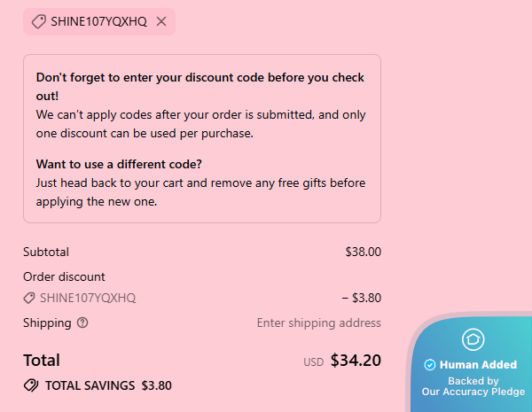Click the Total price $34.20
The width and height of the screenshot is (532, 412).
click(x=356, y=361)
